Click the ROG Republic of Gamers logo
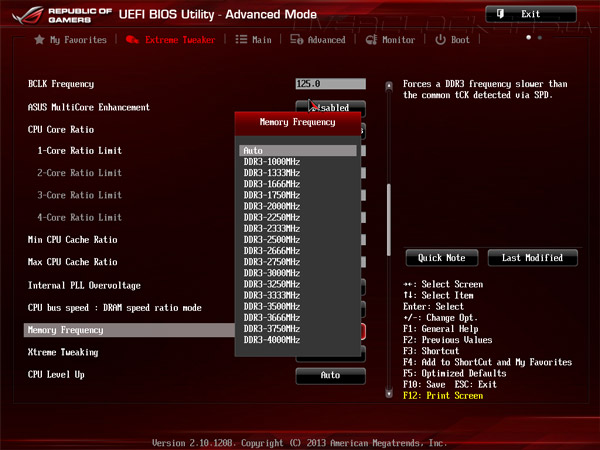This screenshot has height=450, width=600. pos(61,15)
